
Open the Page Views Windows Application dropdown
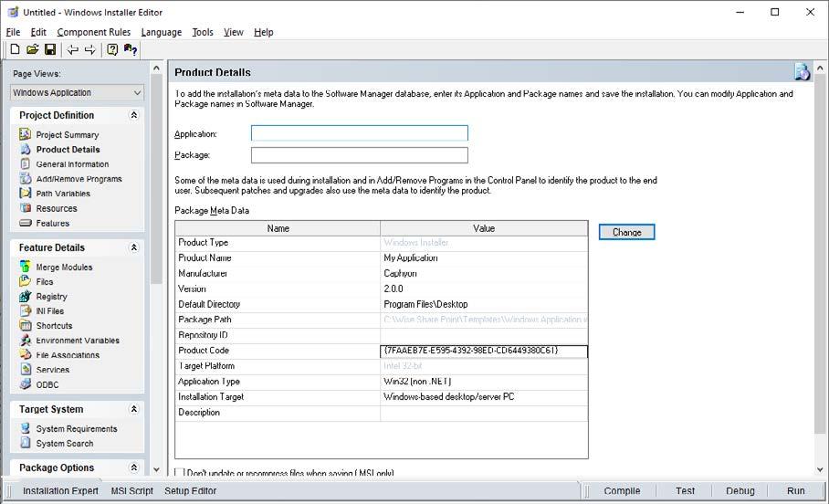point(77,92)
